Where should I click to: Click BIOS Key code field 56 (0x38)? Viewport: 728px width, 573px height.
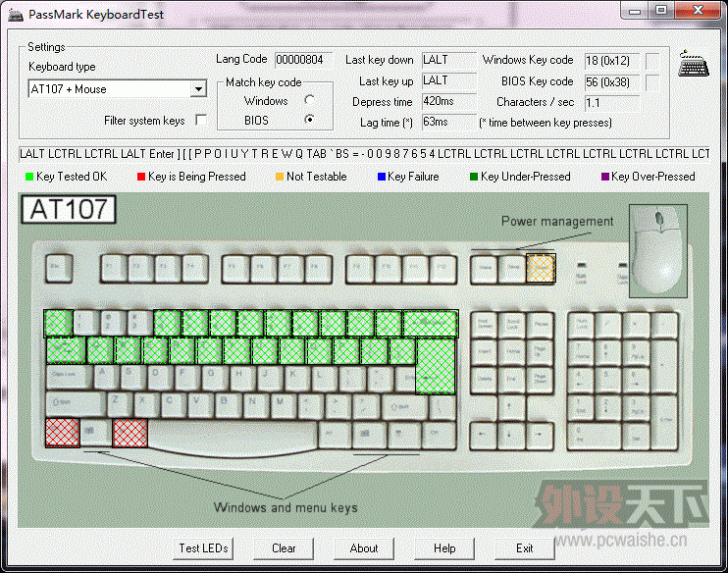click(612, 82)
